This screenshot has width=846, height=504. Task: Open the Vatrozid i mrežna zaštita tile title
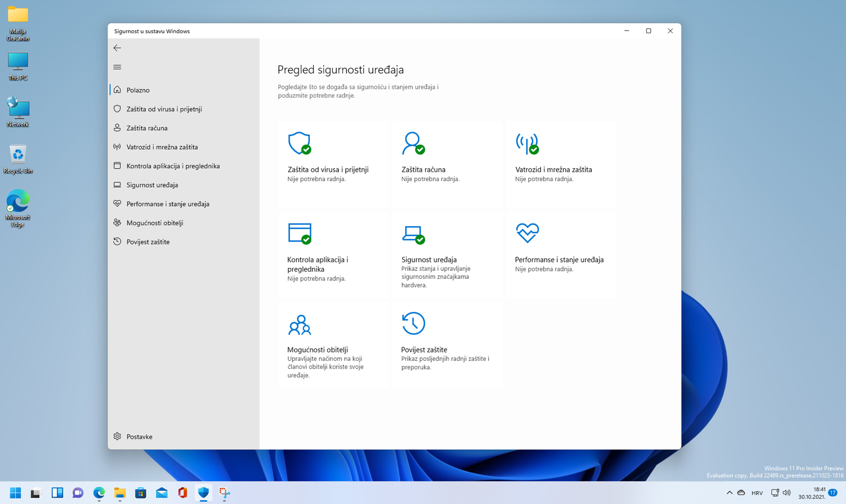point(554,170)
